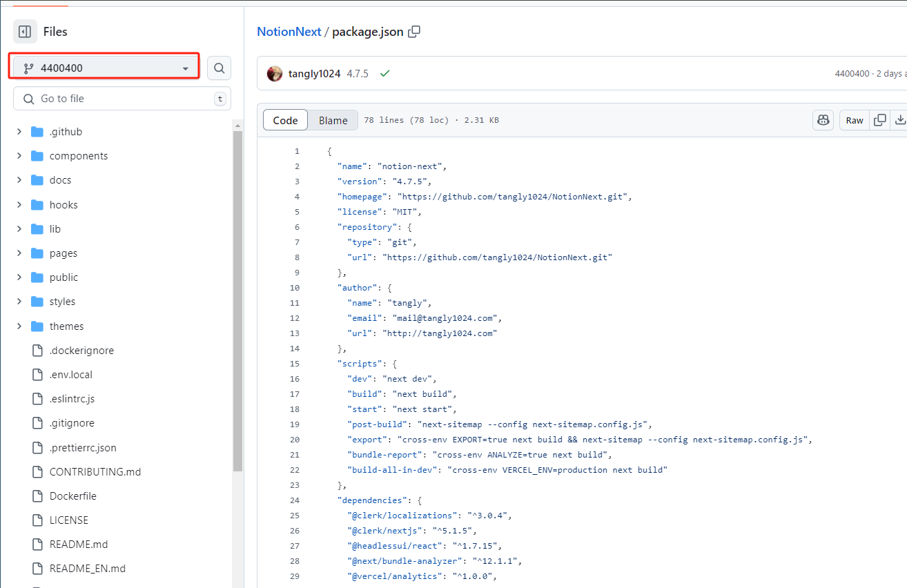
Task: Select line number 1 in the gutter
Action: point(297,151)
